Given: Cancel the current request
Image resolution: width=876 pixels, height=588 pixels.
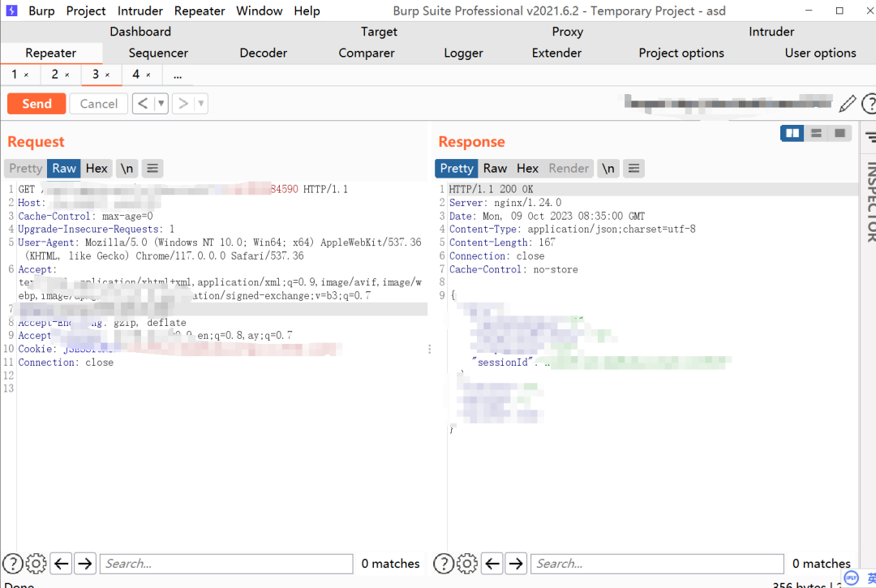Looking at the screenshot, I should click(99, 104).
